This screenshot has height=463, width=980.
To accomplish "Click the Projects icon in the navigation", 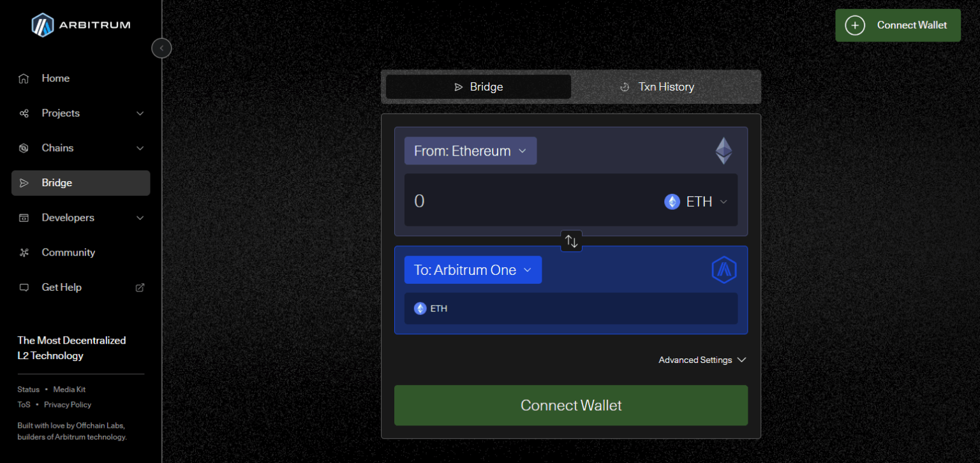I will pyautogui.click(x=24, y=113).
